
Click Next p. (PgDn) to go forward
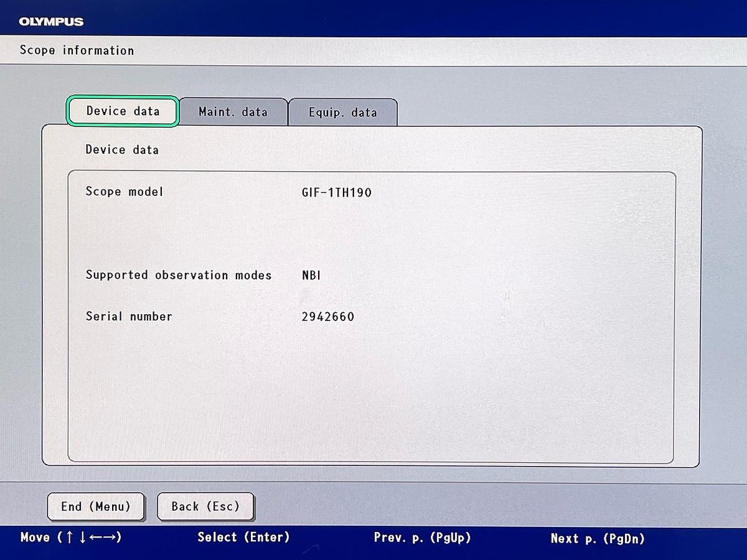(x=597, y=538)
